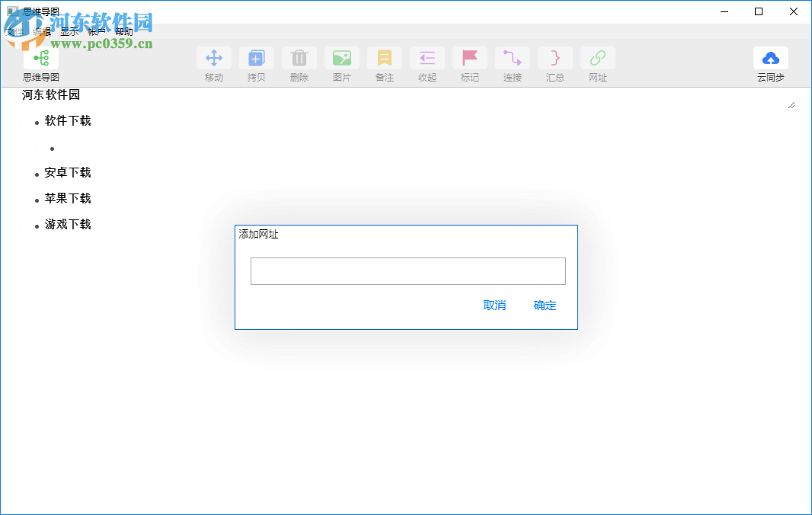This screenshot has width=812, height=515.
Task: Add a note with the 备注 icon
Action: (x=385, y=58)
